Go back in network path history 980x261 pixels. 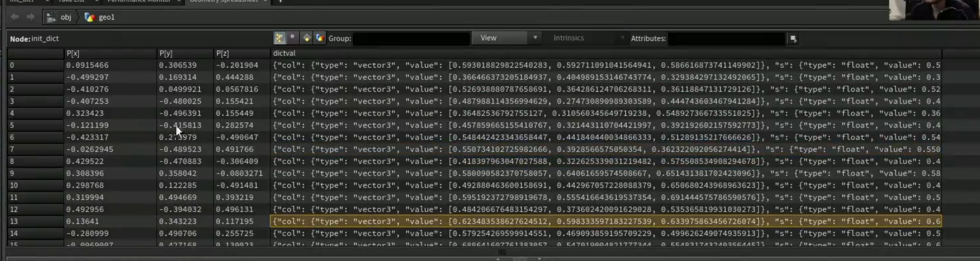(14, 17)
